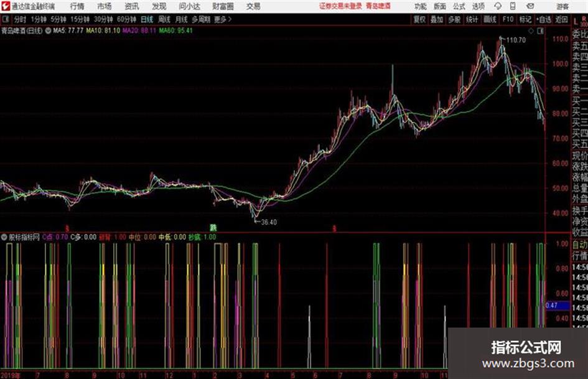Screen dimensions: 588x379
Task: Click the green 跌 marker on the chart
Action: coord(213,227)
